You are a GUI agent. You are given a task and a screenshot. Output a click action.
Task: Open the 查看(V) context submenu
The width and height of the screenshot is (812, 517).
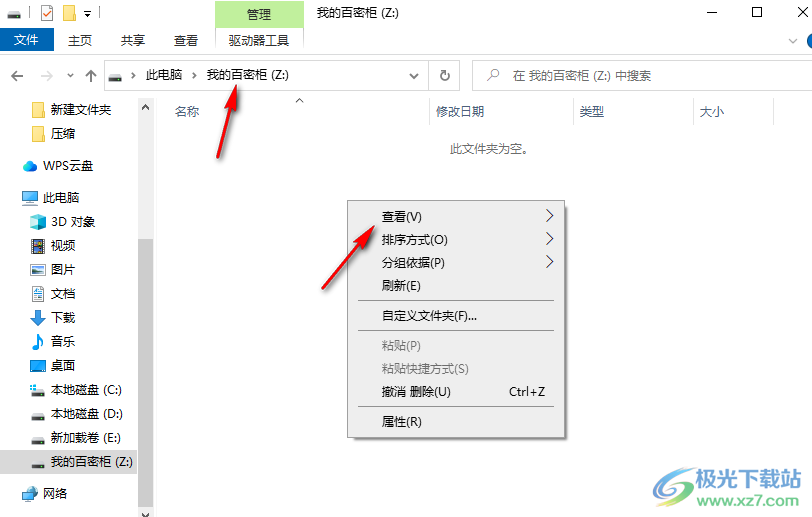click(456, 217)
